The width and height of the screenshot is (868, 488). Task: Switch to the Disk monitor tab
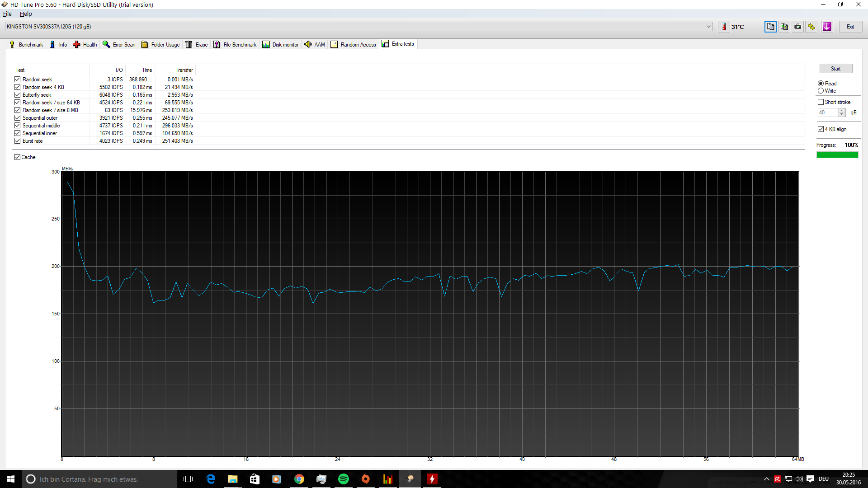coord(281,44)
